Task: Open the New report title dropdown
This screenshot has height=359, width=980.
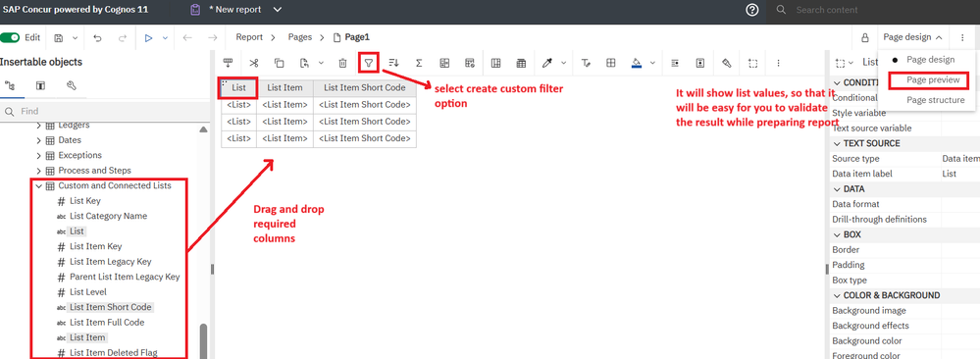Action: click(279, 10)
